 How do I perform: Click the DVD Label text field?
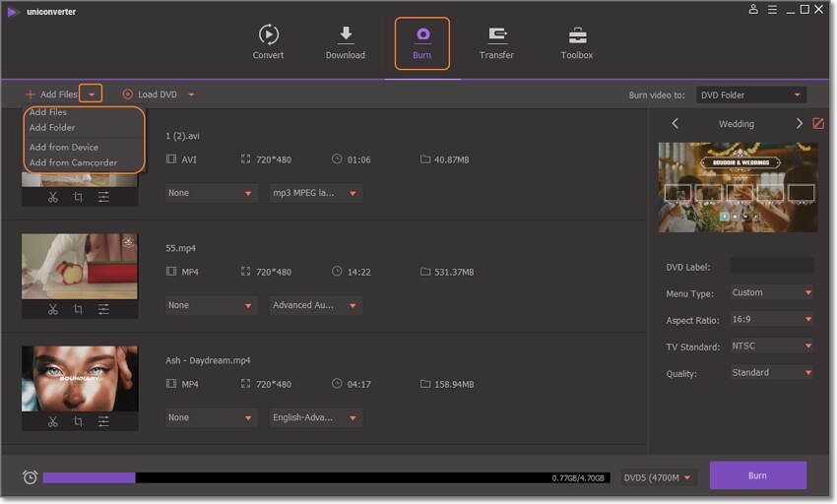[771, 266]
